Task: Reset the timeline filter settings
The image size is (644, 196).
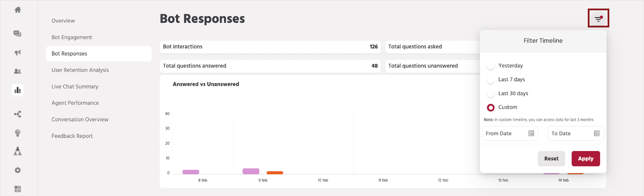Action: click(551, 158)
